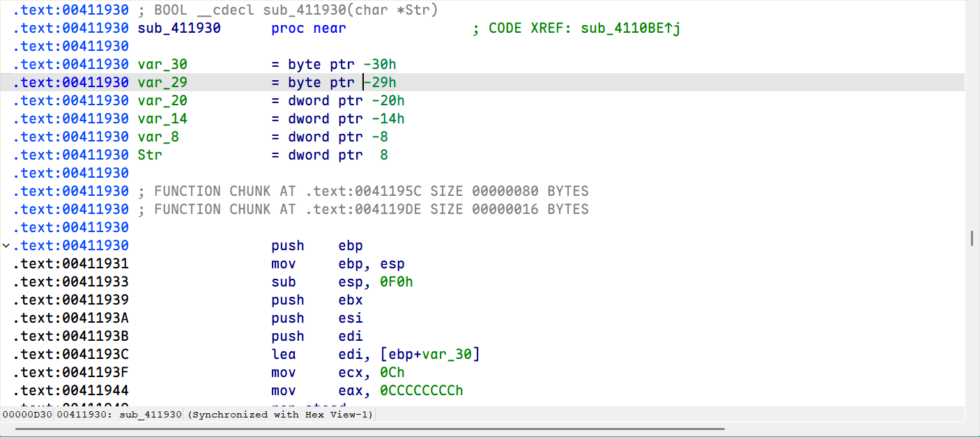Select the sub_411930 proc near label
The width and height of the screenshot is (980, 437).
[x=242, y=28]
